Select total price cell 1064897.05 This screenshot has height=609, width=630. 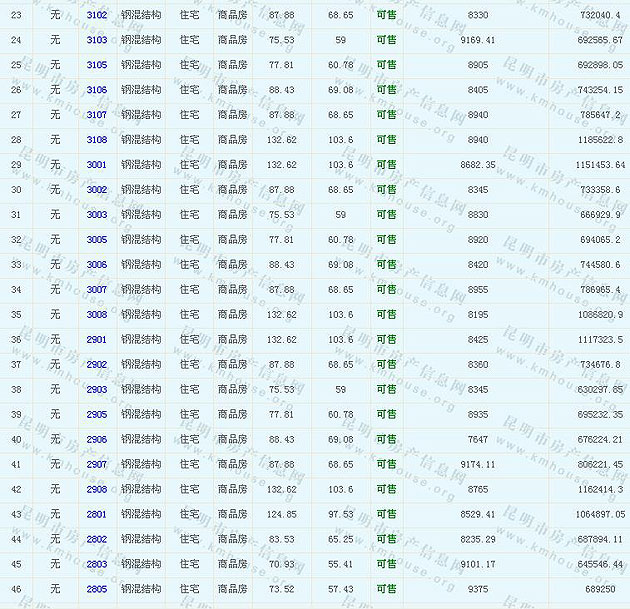593,515
